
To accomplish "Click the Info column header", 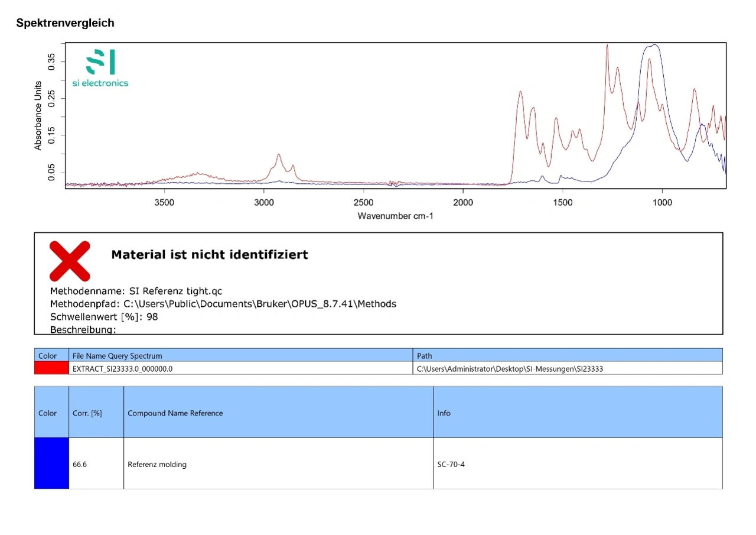I will [444, 413].
